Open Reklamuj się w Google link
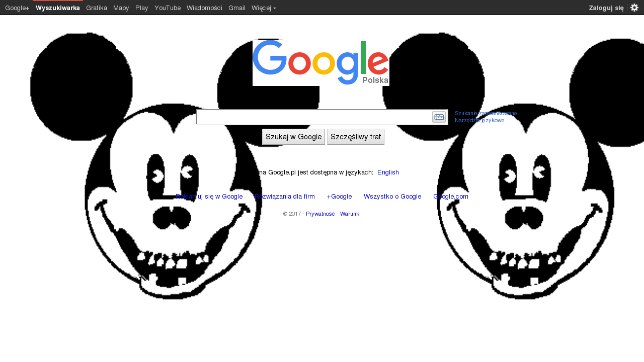The height and width of the screenshot is (362, 644). coord(209,197)
